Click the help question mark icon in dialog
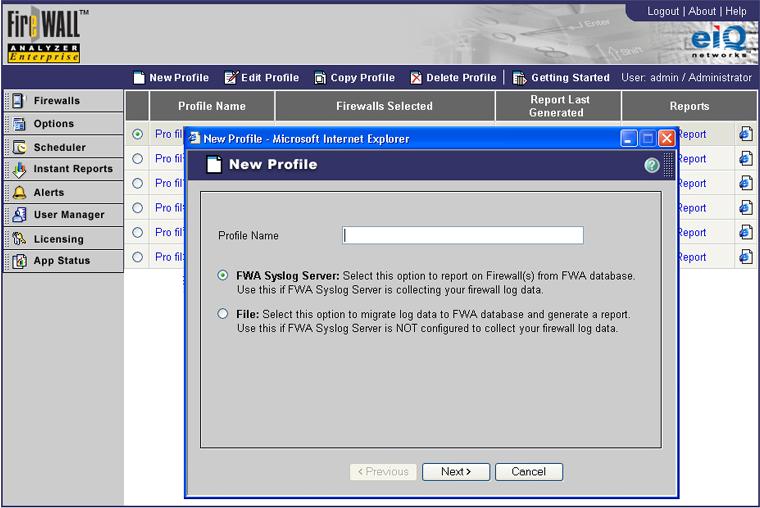Viewport: 760px width, 508px height. click(x=652, y=165)
